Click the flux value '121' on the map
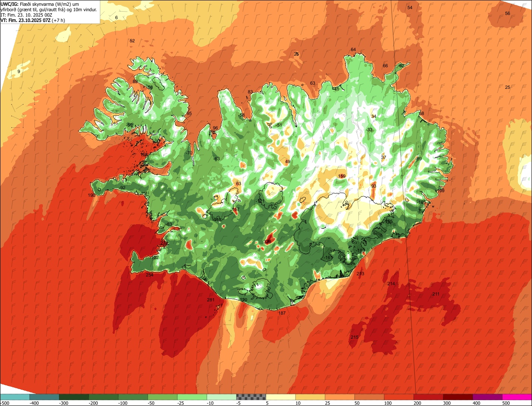532x406 pixels. coord(261,201)
